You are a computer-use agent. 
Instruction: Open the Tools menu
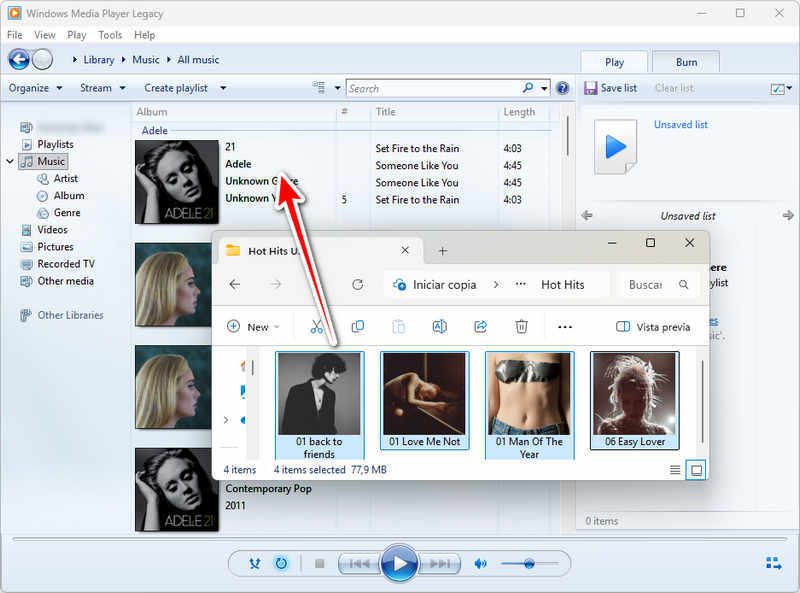[x=110, y=35]
